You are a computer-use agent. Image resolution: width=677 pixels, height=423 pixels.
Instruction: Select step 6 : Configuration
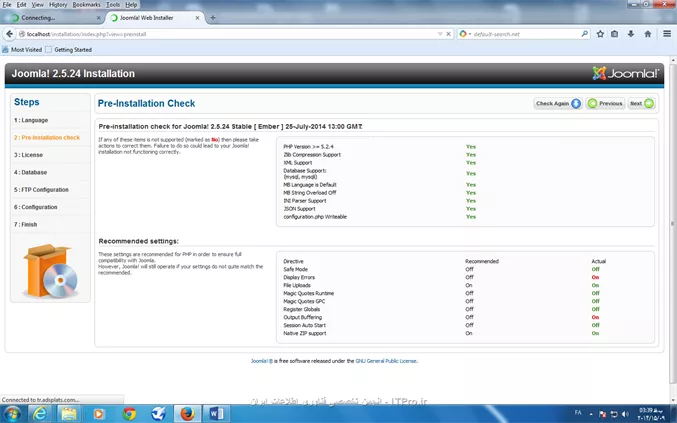click(x=35, y=207)
